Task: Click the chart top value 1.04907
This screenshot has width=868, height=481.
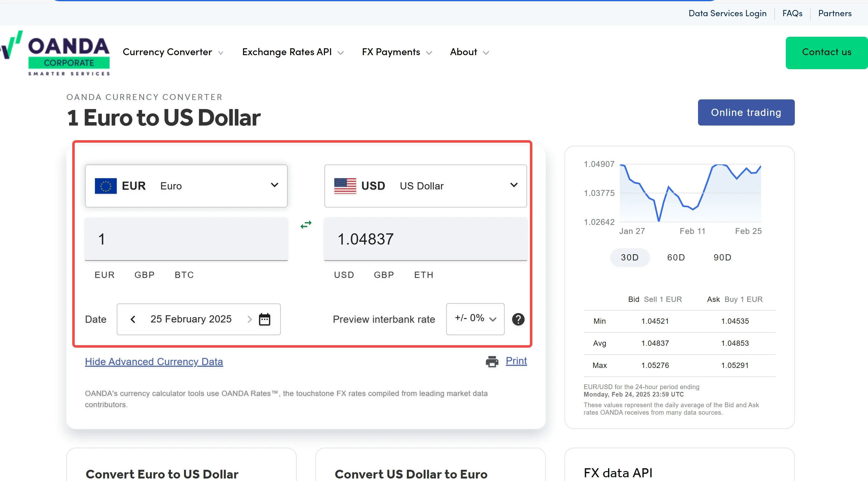Action: [599, 164]
